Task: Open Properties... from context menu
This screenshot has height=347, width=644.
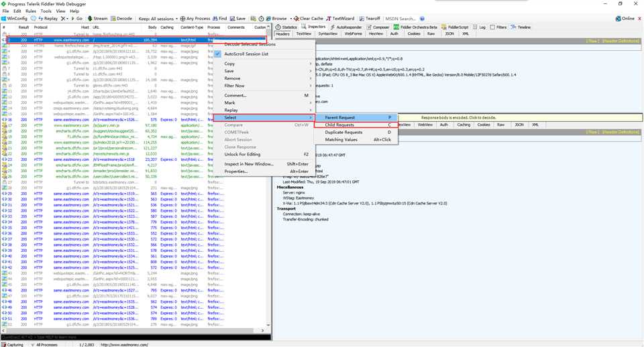Action: [x=264, y=171]
